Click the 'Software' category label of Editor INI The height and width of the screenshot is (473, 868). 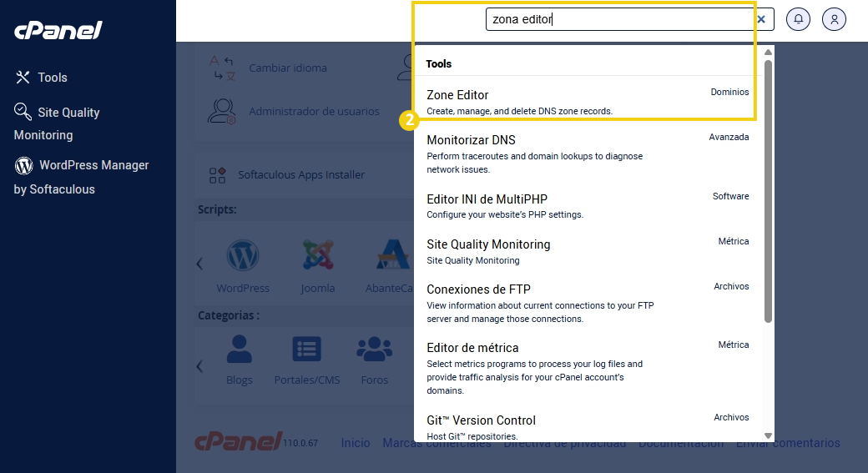coord(731,196)
